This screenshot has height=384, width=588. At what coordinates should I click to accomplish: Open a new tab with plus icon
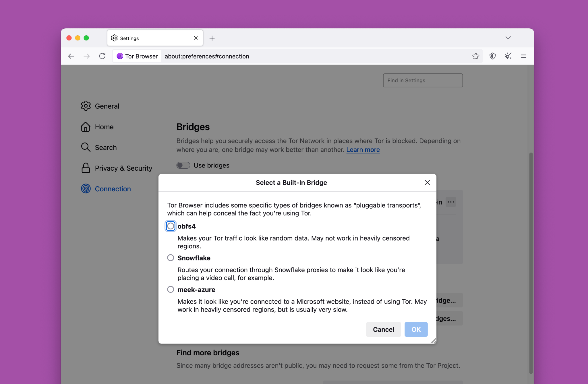click(x=212, y=38)
